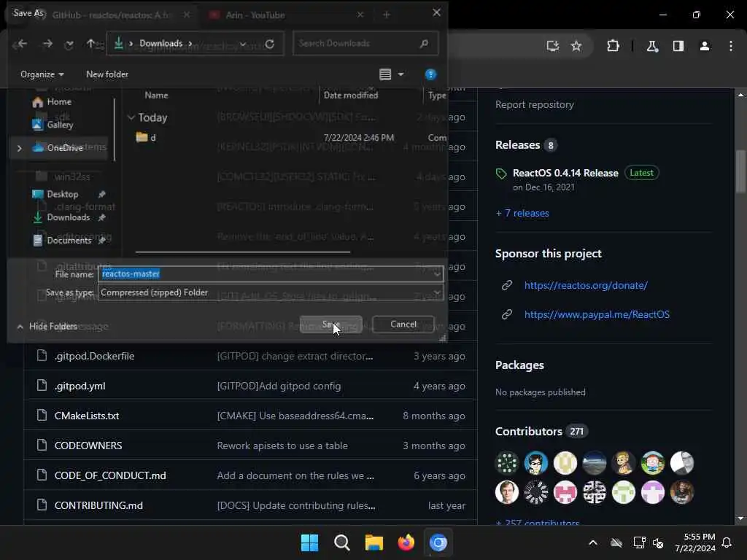Sort by Date modified column
The width and height of the screenshot is (747, 560).
pyautogui.click(x=351, y=96)
